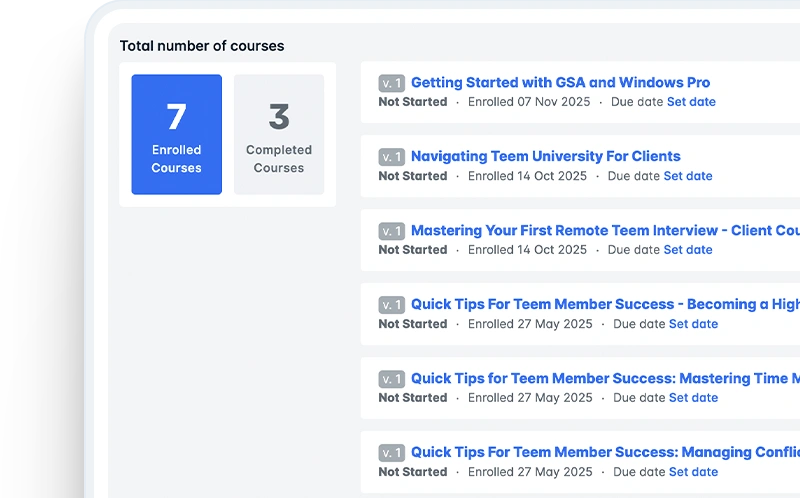Screen dimensions: 800x498
Task: Set due date for Becoming a High course
Action: point(693,324)
